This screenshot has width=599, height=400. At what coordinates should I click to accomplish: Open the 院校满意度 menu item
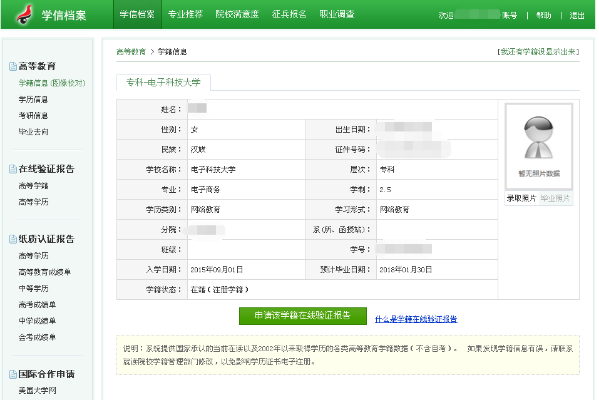237,15
